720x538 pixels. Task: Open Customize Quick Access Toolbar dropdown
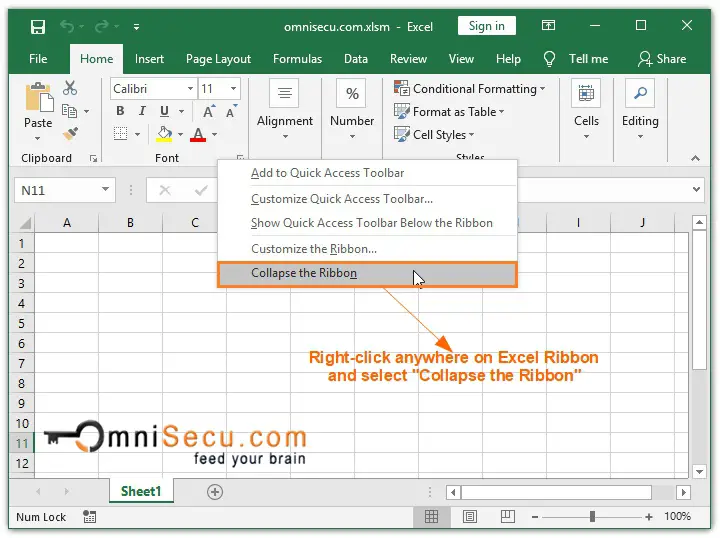tap(136, 27)
